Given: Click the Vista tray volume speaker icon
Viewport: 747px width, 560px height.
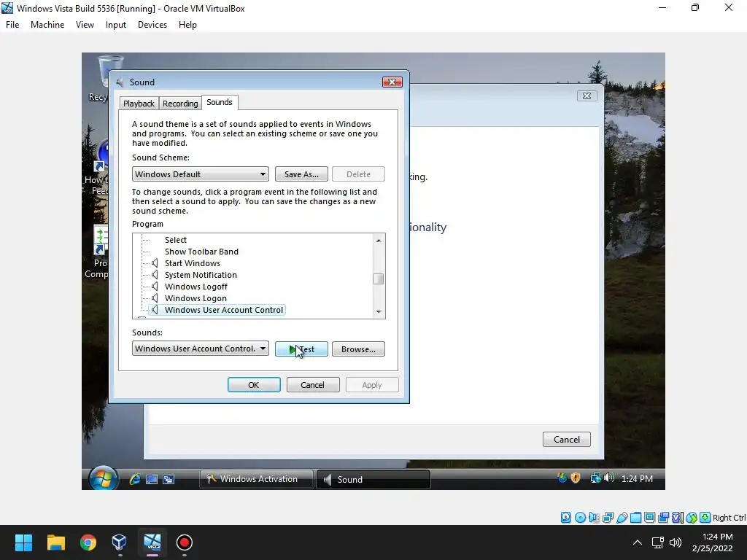Looking at the screenshot, I should tap(609, 478).
